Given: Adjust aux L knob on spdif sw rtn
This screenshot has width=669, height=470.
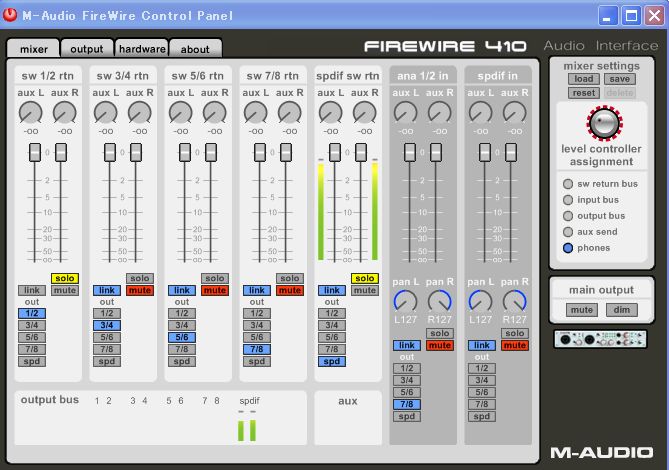Looking at the screenshot, I should (x=331, y=113).
